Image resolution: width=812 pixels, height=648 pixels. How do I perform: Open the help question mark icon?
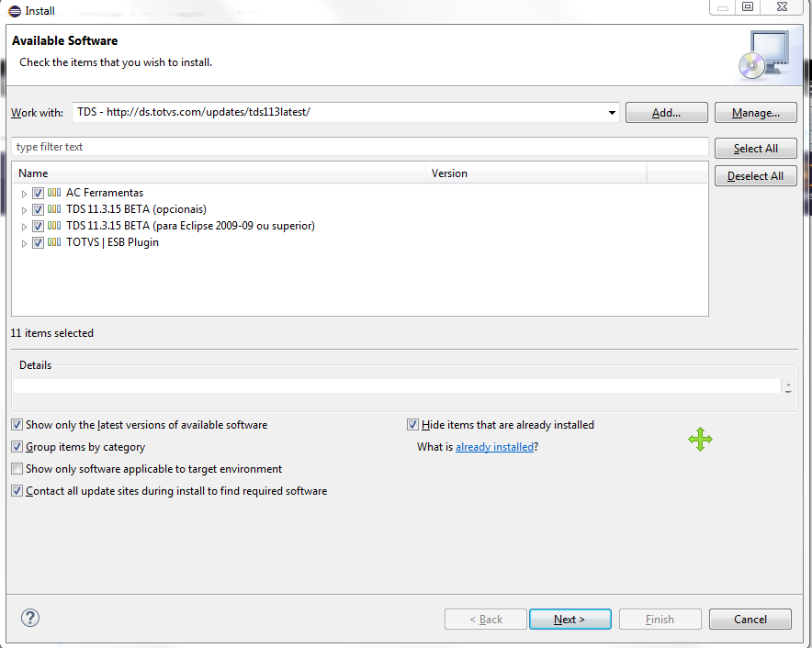(x=30, y=618)
